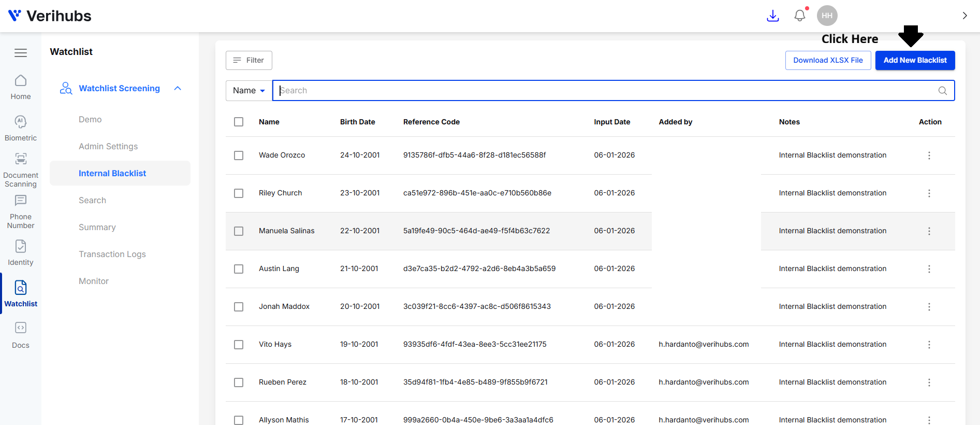Click birth date 21-10-2001
Screen dimensions: 980x425
(x=359, y=268)
